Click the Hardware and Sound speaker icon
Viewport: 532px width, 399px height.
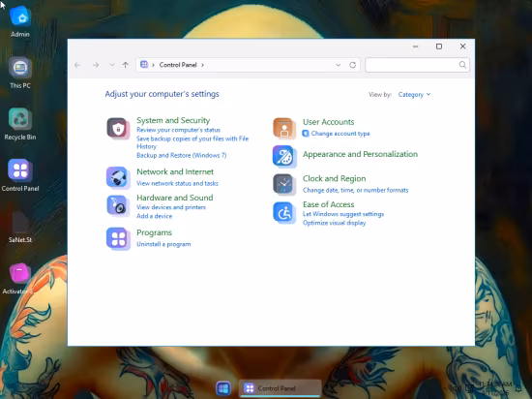coord(118,205)
